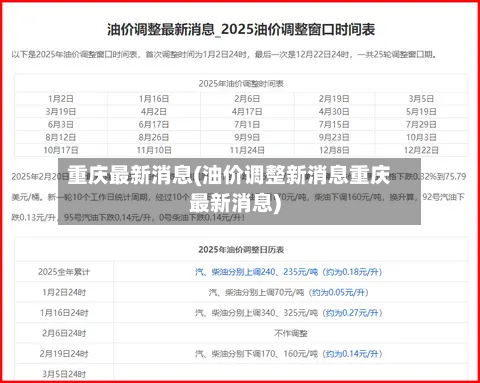Image resolution: width=480 pixels, height=383 pixels.
Task: Select the 3月5日 date cell
Action: (x=421, y=99)
